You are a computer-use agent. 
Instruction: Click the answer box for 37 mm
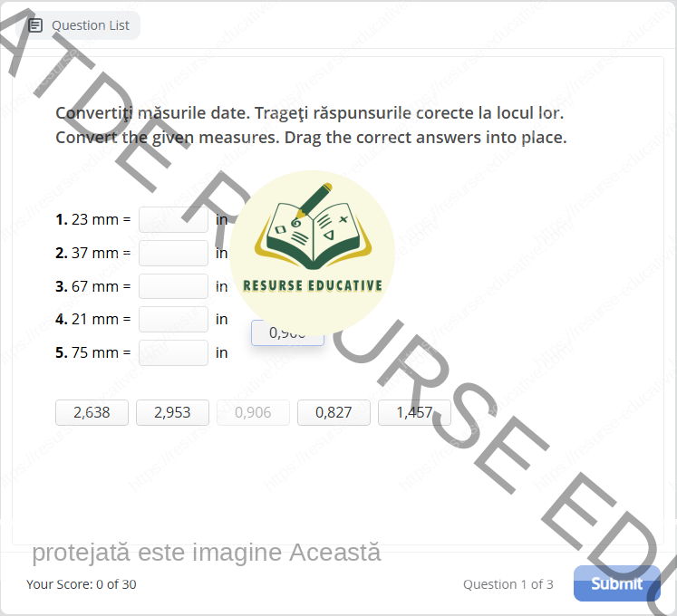tap(173, 253)
